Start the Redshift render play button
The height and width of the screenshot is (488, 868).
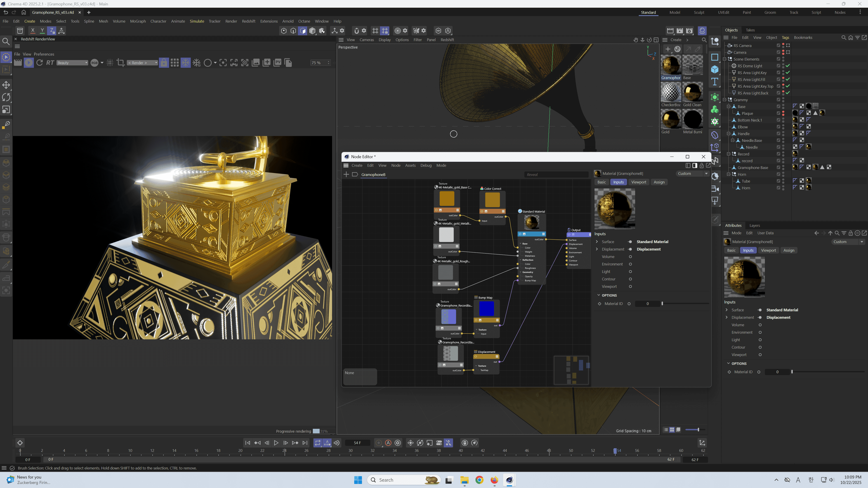coord(29,63)
